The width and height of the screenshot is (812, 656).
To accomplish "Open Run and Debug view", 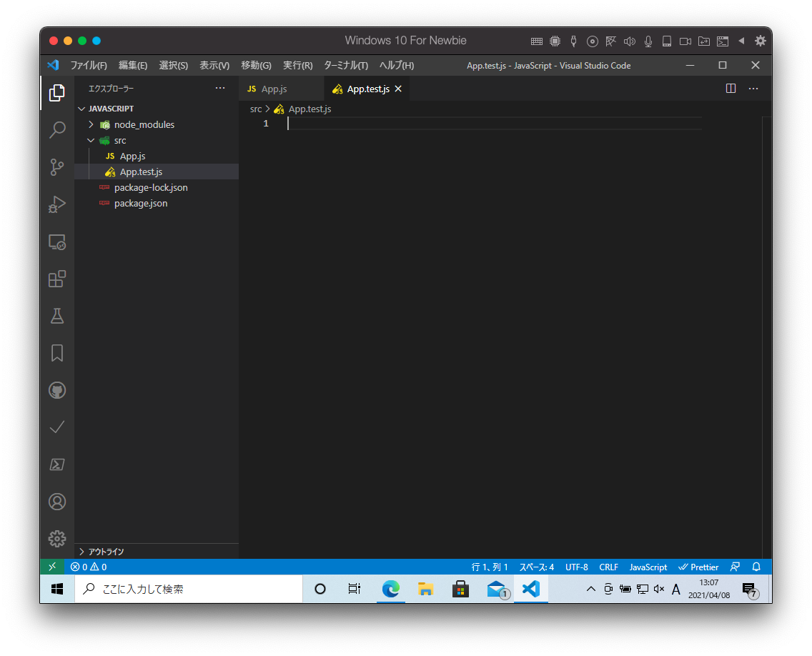I will pos(57,204).
